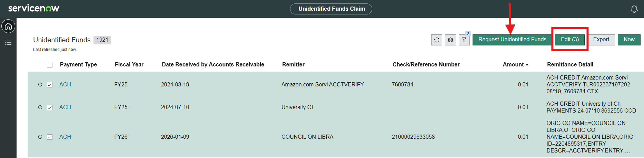Click the Edit (3) button
The height and width of the screenshot is (158, 644).
click(x=569, y=40)
